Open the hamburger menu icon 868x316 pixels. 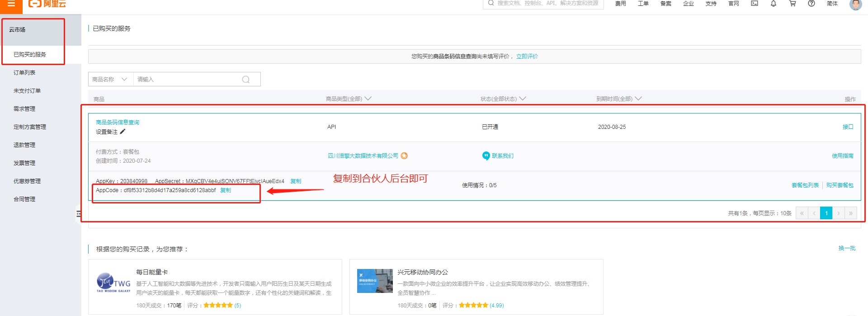tap(11, 4)
